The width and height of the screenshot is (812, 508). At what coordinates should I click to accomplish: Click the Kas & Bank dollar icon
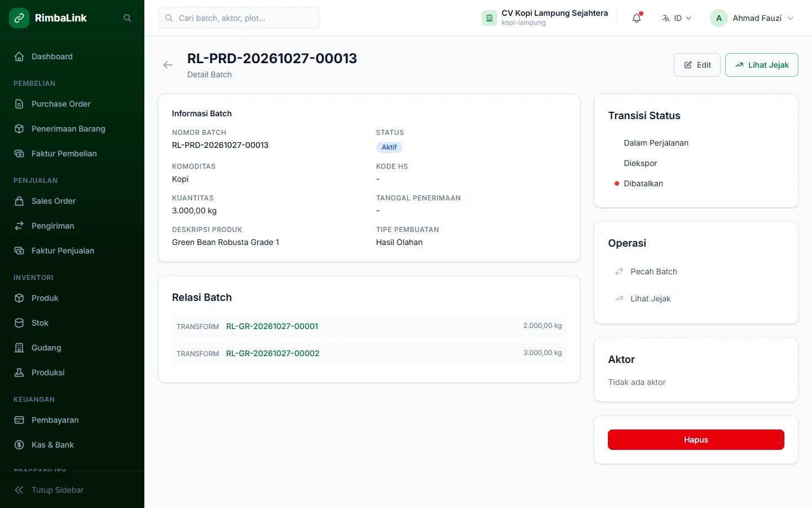pyautogui.click(x=19, y=445)
